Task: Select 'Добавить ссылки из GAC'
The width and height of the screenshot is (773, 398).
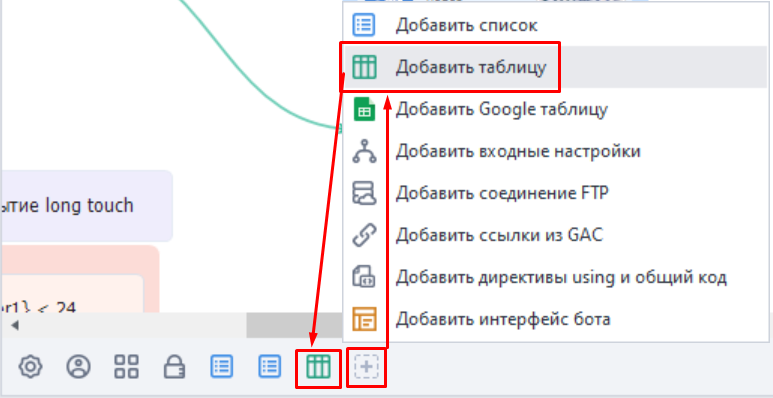Action: tap(556, 235)
